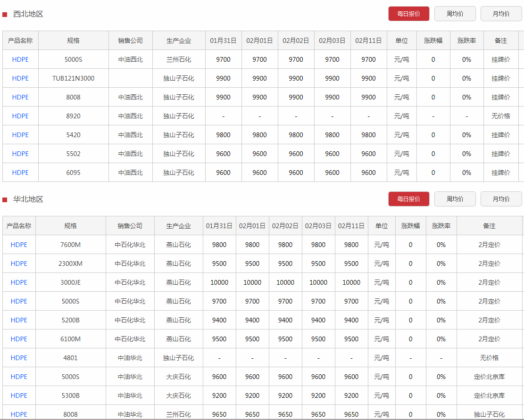
Task: Click 备注 header in 华北 table
Action: (489, 226)
